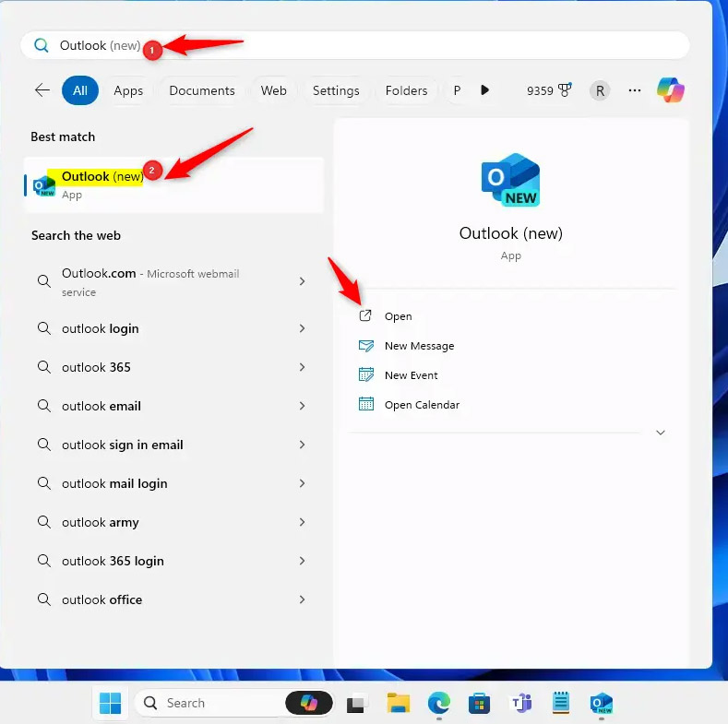This screenshot has height=724, width=728.
Task: Open Microsoft Teams from the taskbar
Action: point(520,703)
